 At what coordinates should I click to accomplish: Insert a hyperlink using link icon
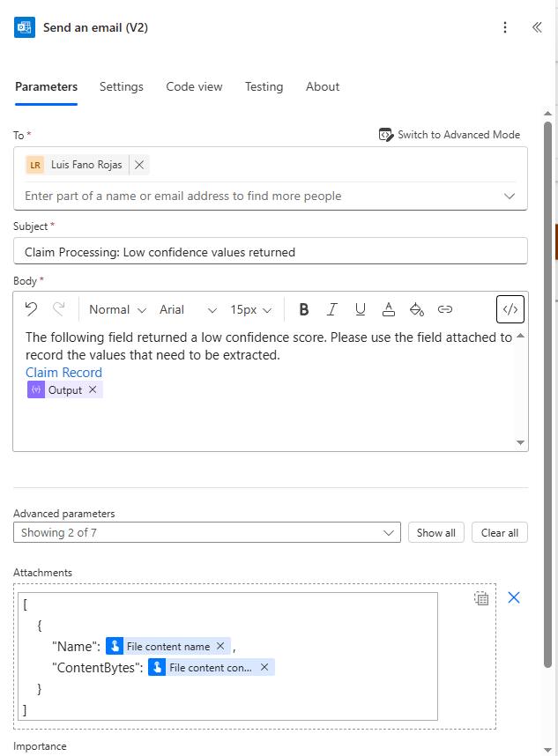445,309
